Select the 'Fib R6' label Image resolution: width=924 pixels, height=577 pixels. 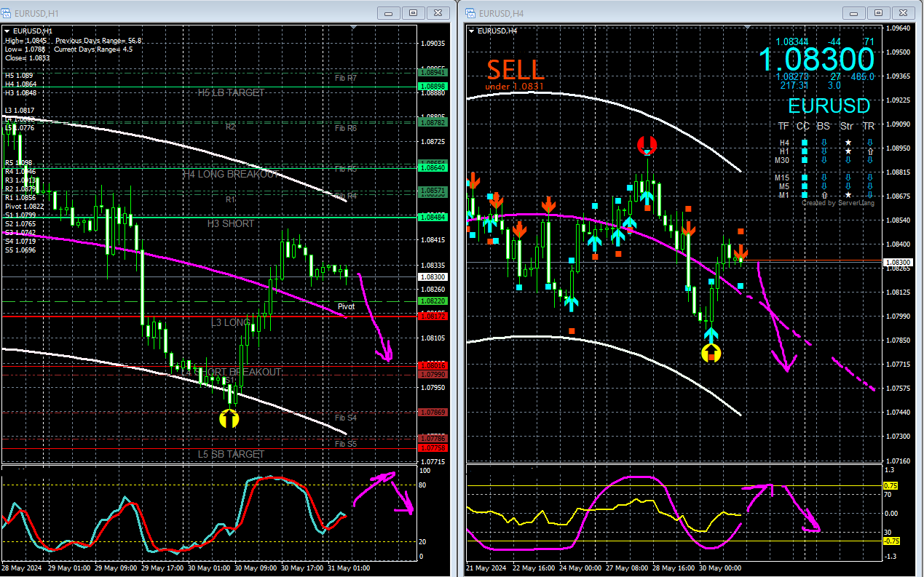point(346,128)
